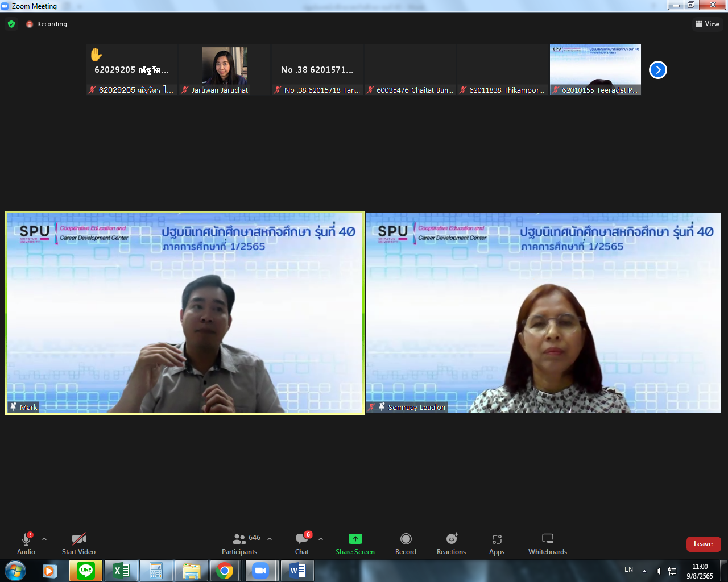728x582 pixels.
Task: Select Somruay Leualon's video tile
Action: pyautogui.click(x=543, y=313)
